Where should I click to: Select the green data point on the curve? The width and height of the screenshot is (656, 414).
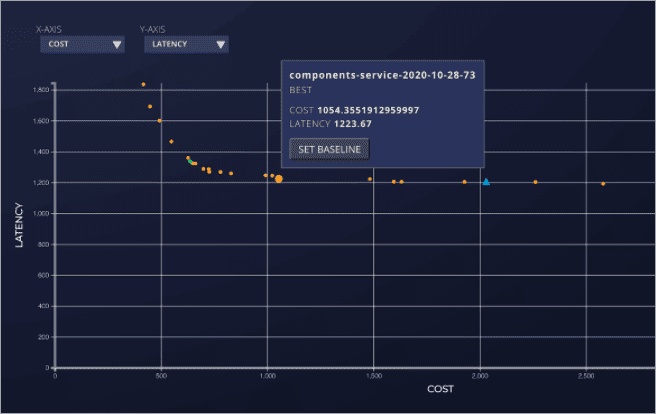189,159
